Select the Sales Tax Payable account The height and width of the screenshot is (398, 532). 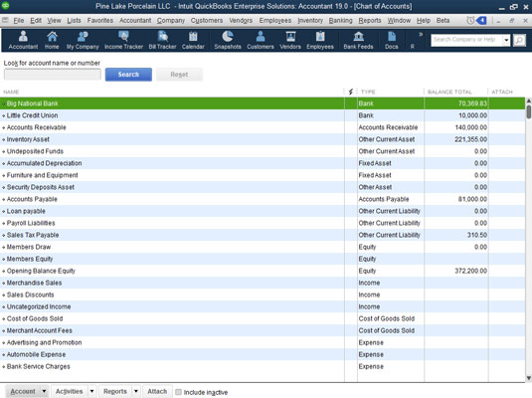(263, 235)
